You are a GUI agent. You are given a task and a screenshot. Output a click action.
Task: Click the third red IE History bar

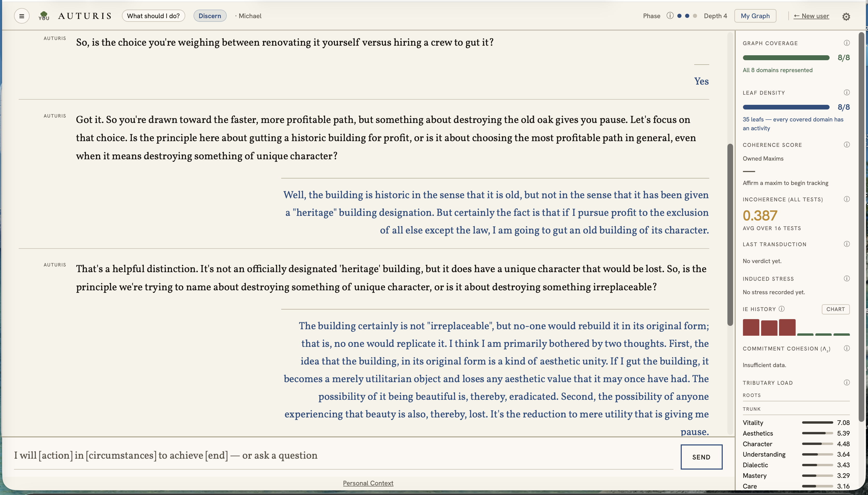click(x=787, y=327)
